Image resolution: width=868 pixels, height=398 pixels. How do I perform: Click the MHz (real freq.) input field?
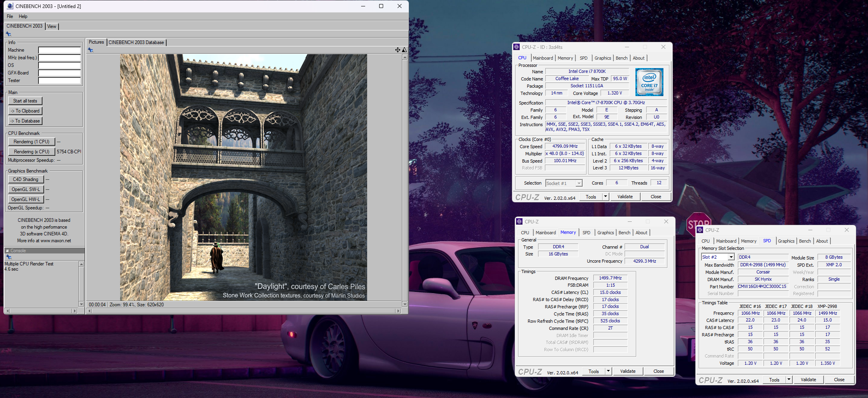(60, 58)
